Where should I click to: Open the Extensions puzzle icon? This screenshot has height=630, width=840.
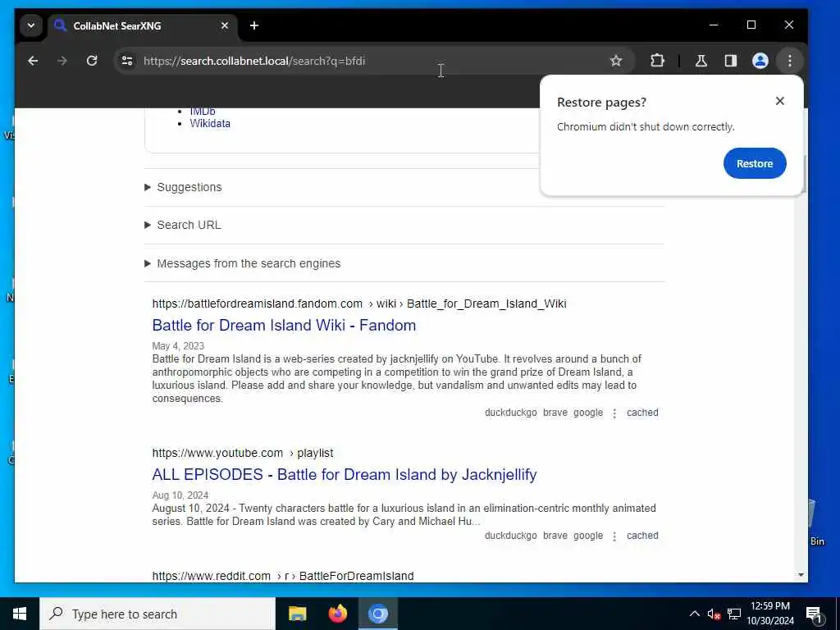tap(657, 61)
